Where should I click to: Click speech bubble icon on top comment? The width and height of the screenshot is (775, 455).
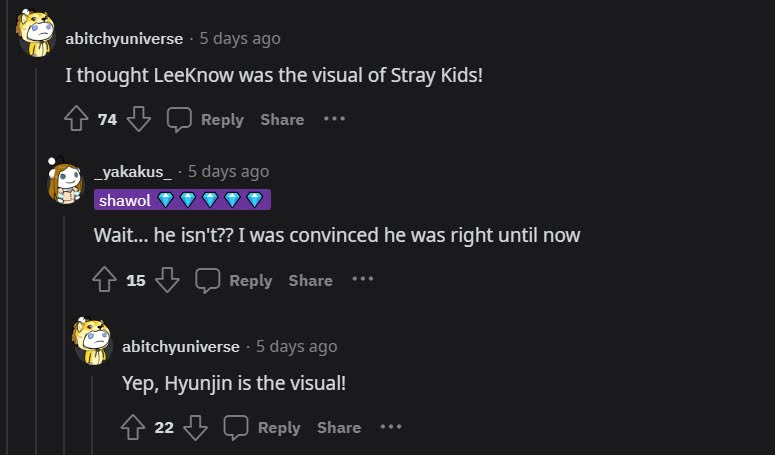180,120
